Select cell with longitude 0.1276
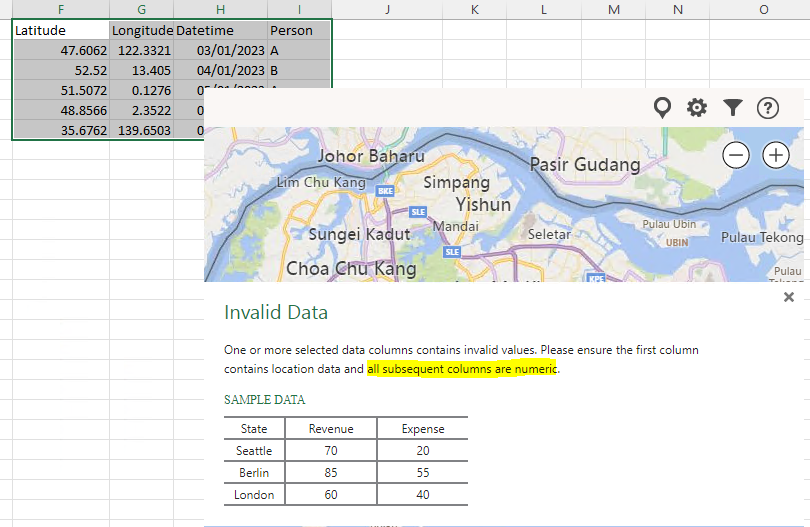Screen dimensions: 810x527 click(142, 90)
